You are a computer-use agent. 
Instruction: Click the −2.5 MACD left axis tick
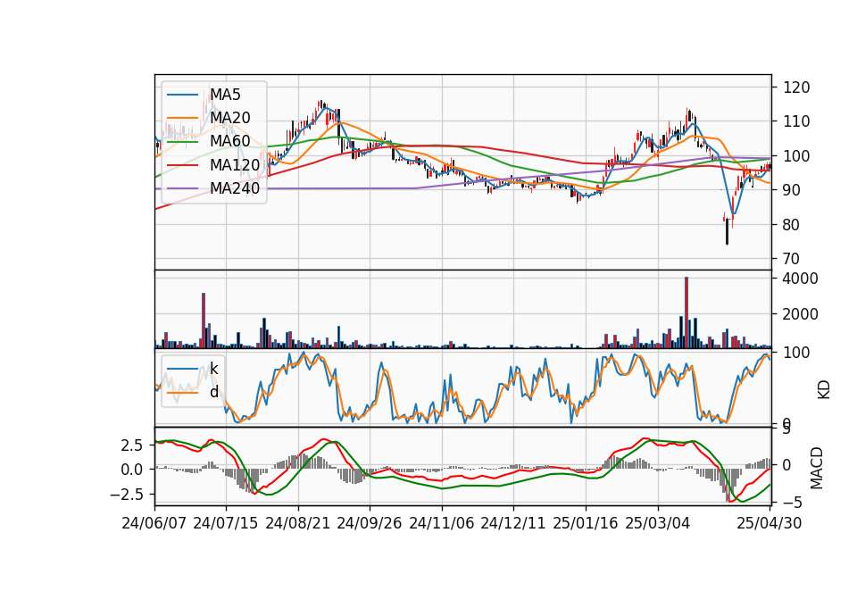[126, 495]
